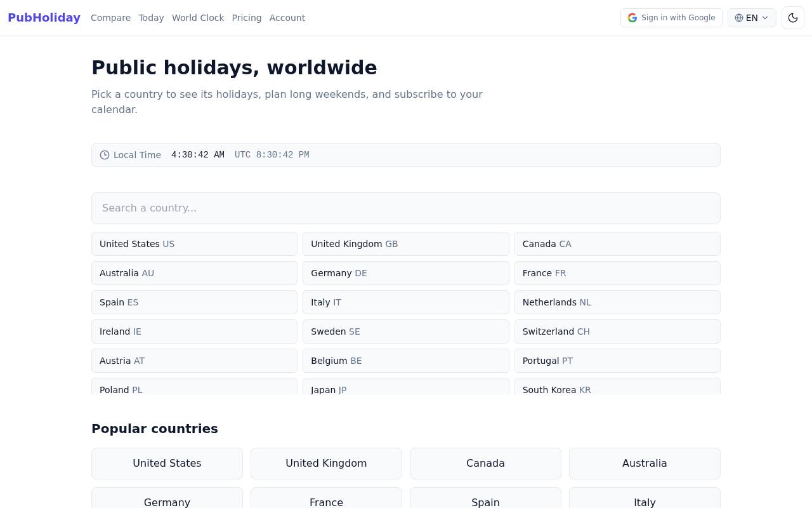Screen dimensions: 812x508
Task: Click the UTC 8:30:42 PM time
Action: 272,155
